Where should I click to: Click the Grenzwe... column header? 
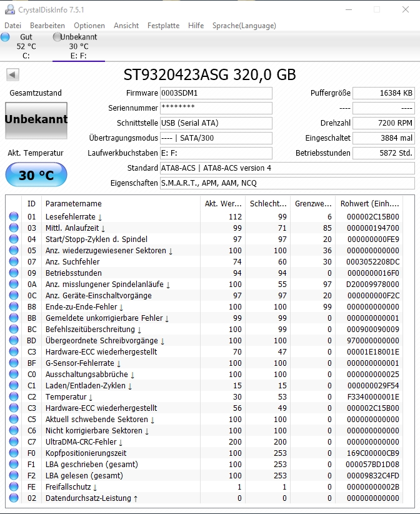coord(313,204)
